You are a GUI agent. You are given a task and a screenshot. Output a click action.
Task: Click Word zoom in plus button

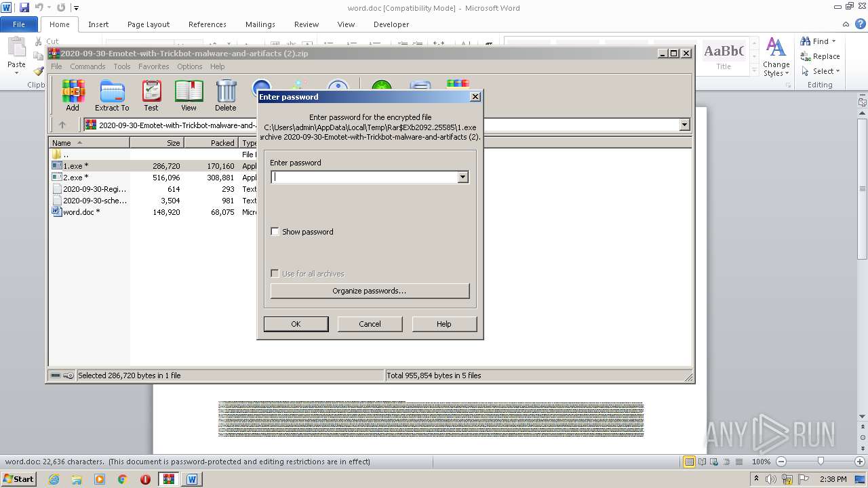pos(861,462)
